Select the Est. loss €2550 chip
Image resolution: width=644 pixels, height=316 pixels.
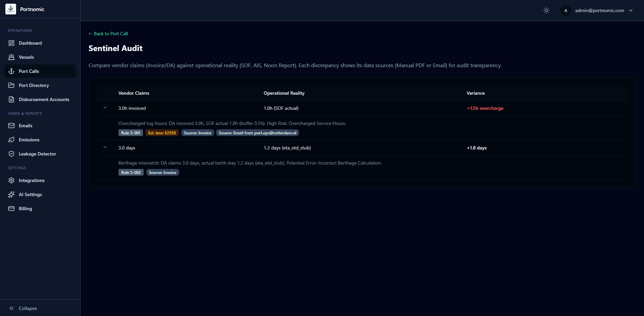click(x=162, y=133)
